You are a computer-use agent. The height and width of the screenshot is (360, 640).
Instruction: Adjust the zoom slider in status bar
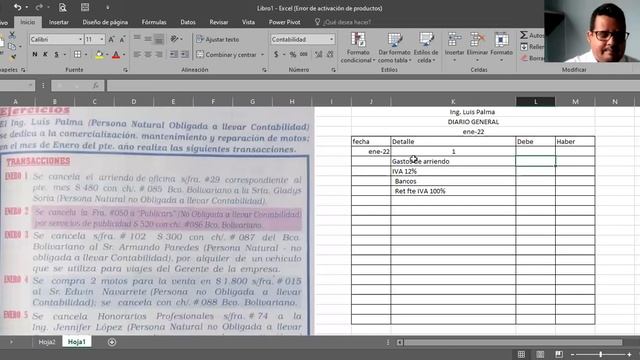click(x=601, y=354)
